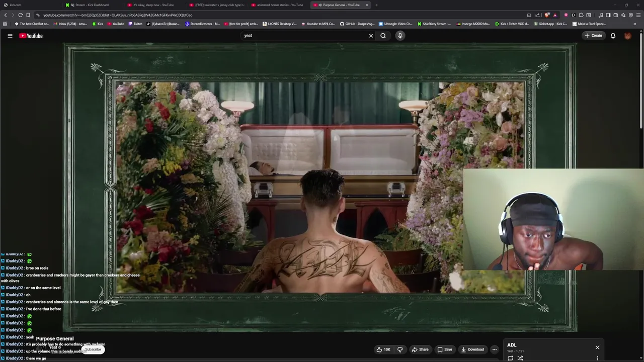Open the music note media control icon

point(601,15)
